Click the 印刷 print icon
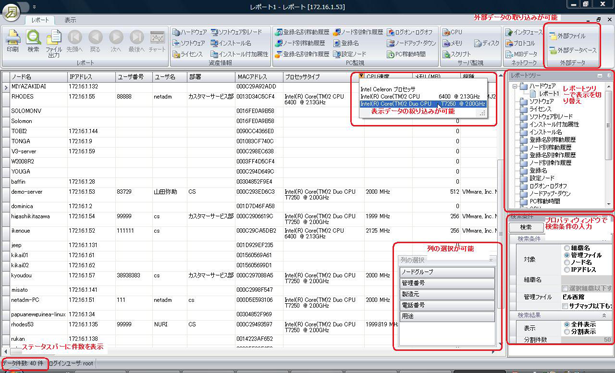The width and height of the screenshot is (615, 373). [x=13, y=41]
